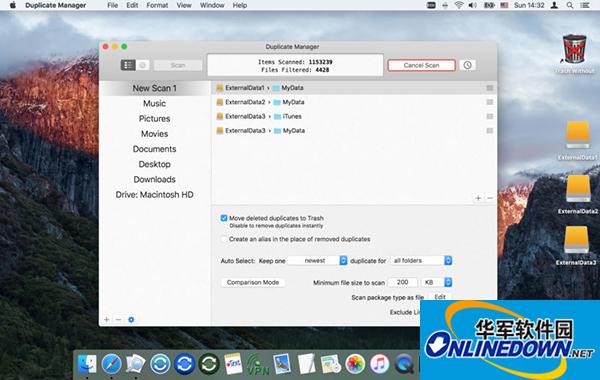The image size is (600, 380).
Task: Select Desktop in the sidebar
Action: click(155, 164)
